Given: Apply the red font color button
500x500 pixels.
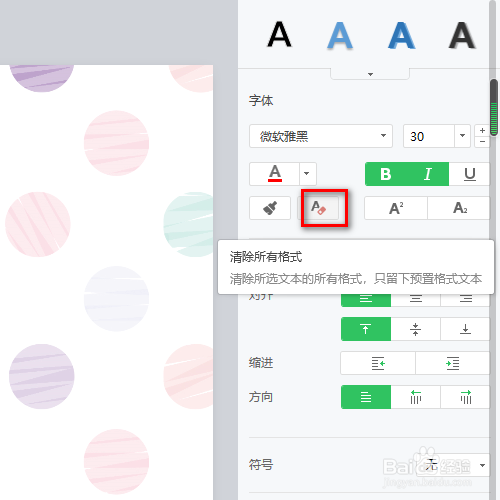Looking at the screenshot, I should pos(275,174).
